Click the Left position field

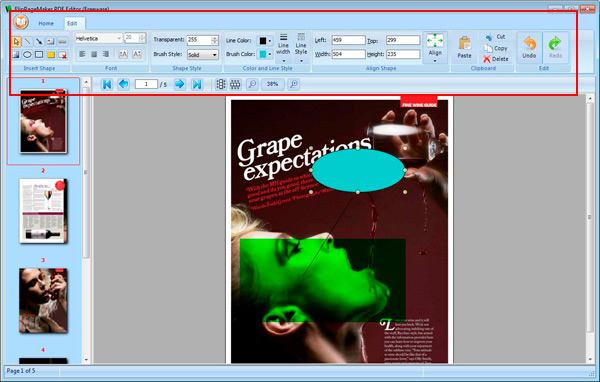[x=349, y=40]
